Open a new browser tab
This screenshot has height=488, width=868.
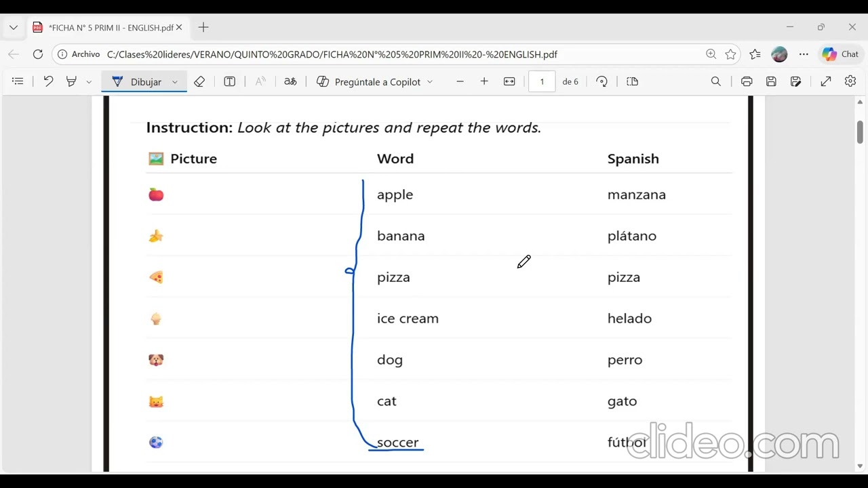(203, 28)
